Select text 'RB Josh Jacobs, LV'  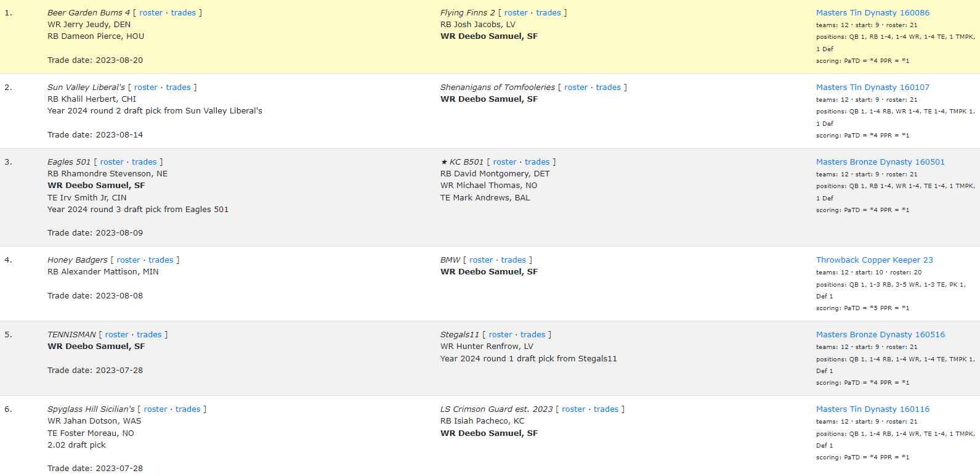click(478, 24)
